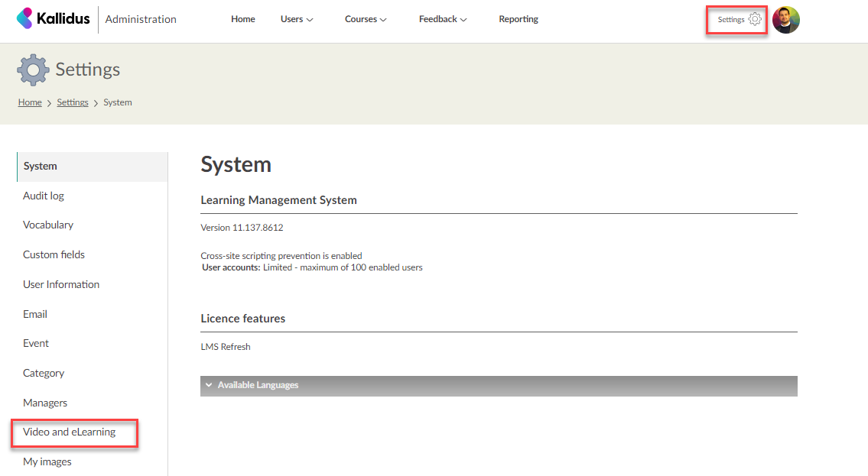Image resolution: width=868 pixels, height=476 pixels.
Task: Expand the Feedback dropdown menu
Action: pos(443,19)
